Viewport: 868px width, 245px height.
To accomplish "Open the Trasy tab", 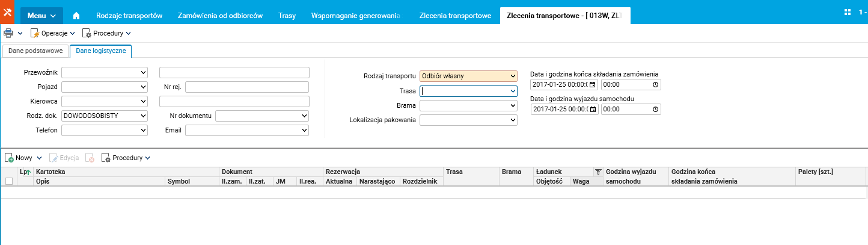I will (x=287, y=15).
